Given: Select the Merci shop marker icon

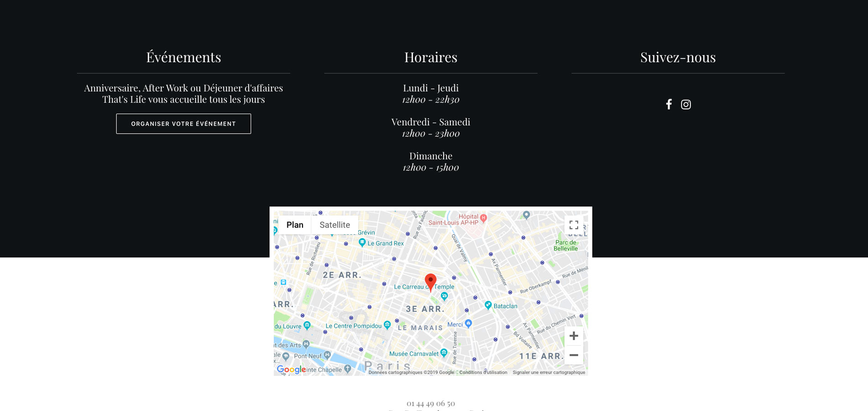Looking at the screenshot, I should [468, 323].
